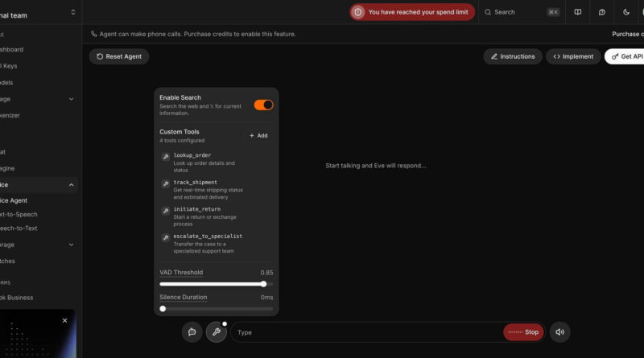Click the initiate_return tool wrench icon
The height and width of the screenshot is (358, 644).
click(166, 211)
